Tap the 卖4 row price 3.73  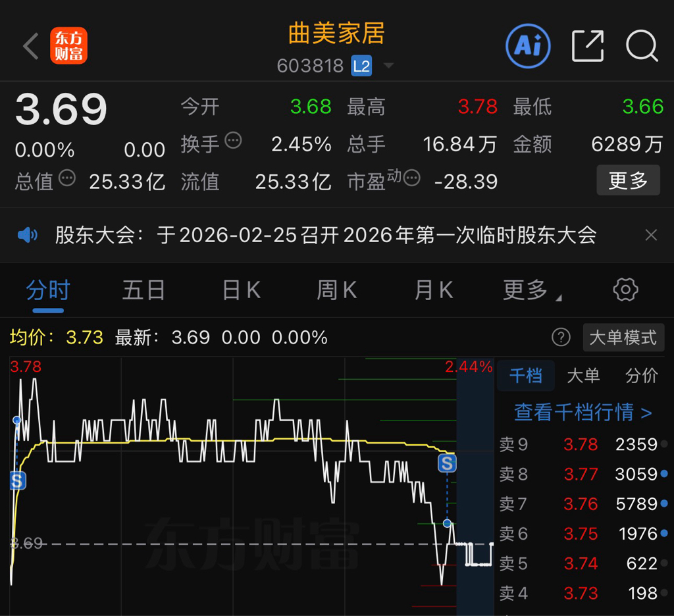(x=581, y=593)
